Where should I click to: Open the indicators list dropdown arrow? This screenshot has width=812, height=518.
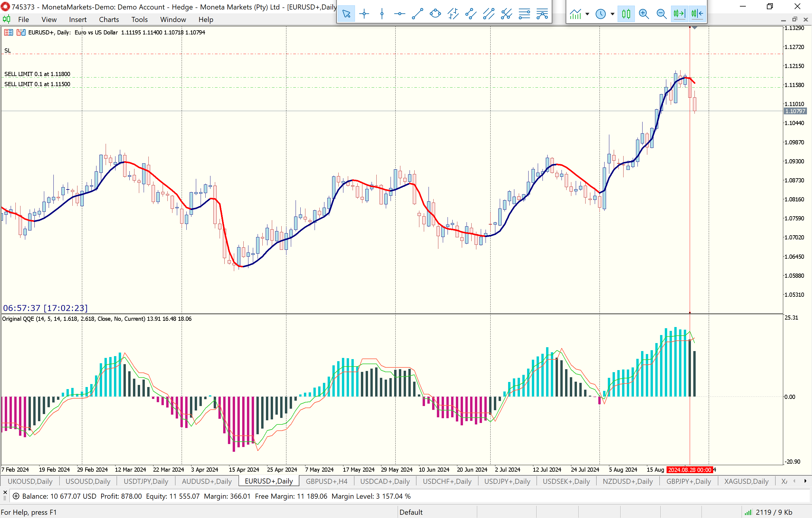(x=587, y=14)
